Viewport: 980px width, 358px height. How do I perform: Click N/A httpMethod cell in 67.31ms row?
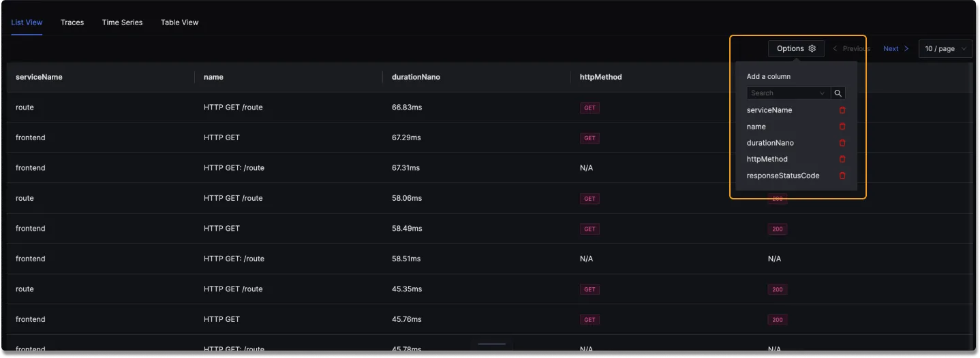(586, 168)
